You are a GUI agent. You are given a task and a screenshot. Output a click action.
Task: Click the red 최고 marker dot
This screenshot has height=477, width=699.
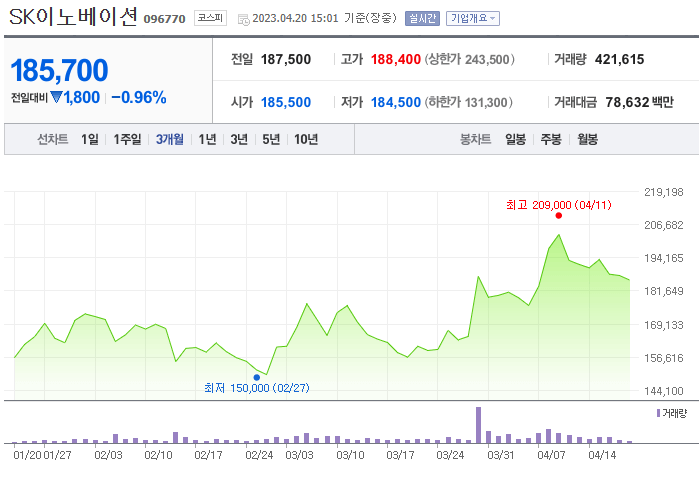tap(559, 216)
